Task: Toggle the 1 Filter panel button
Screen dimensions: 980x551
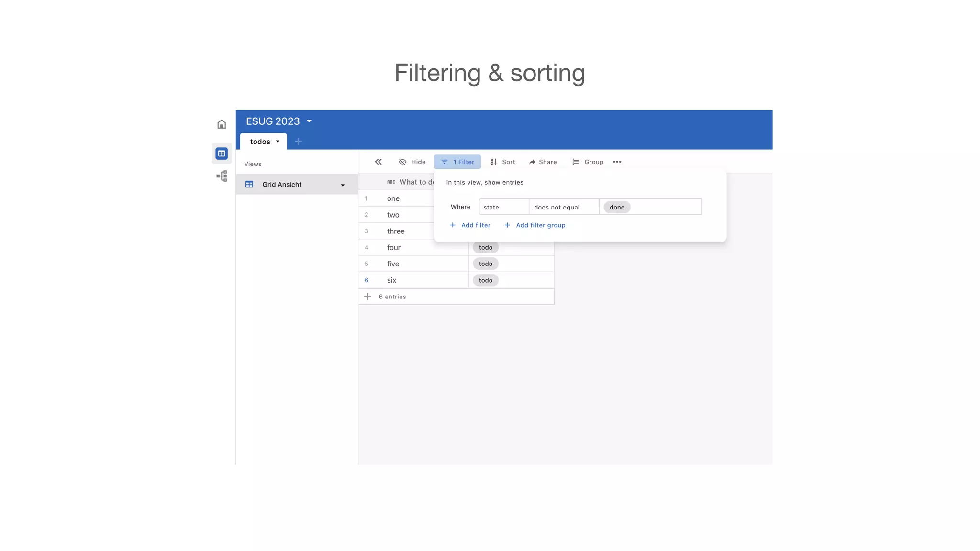Action: [457, 162]
